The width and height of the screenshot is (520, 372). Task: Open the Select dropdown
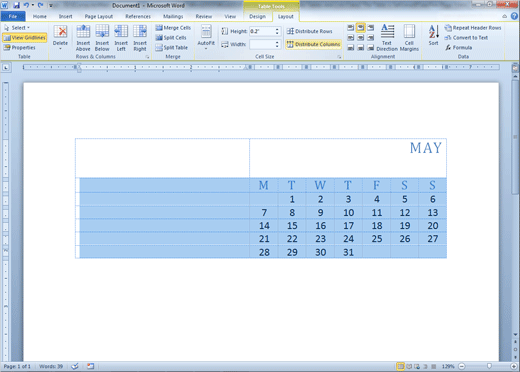(x=17, y=28)
